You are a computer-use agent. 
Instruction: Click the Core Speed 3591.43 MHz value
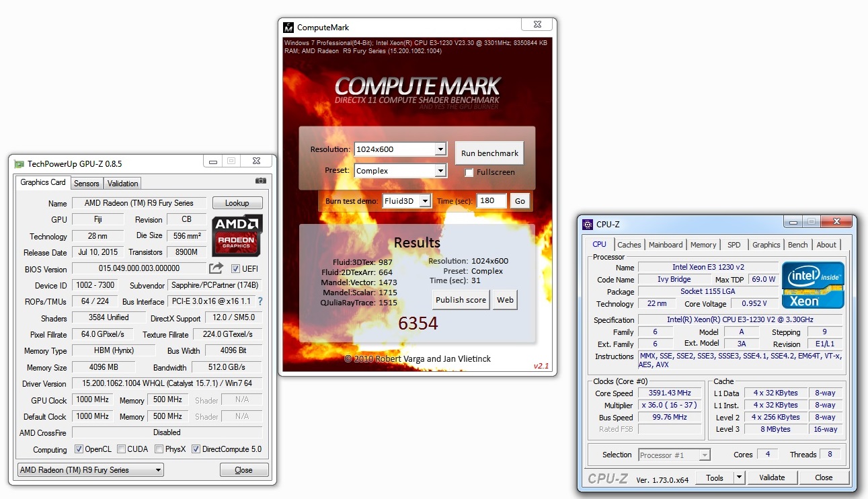point(670,393)
